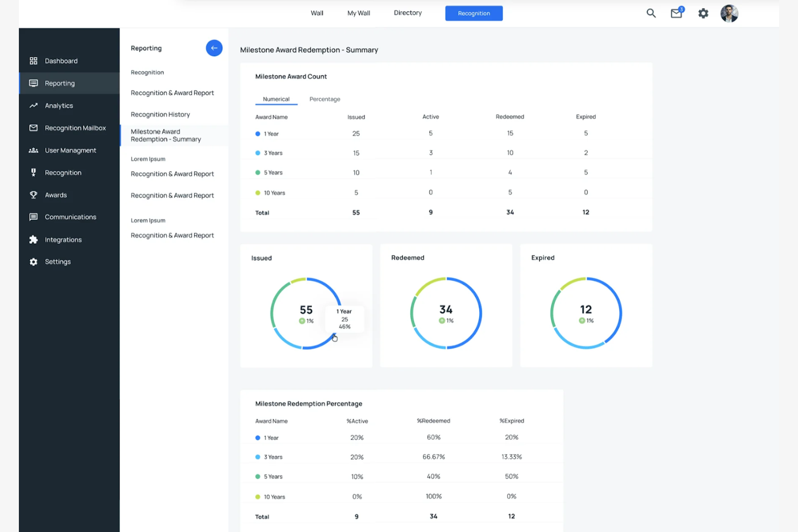Open the mail inbox with notification badge
The height and width of the screenshot is (532, 798).
pyautogui.click(x=676, y=13)
